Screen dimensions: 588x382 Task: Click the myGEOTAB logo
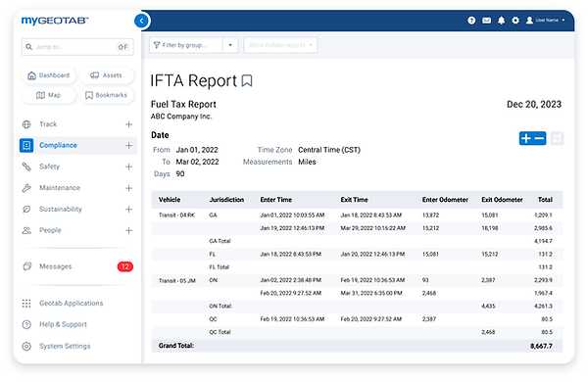[55, 21]
